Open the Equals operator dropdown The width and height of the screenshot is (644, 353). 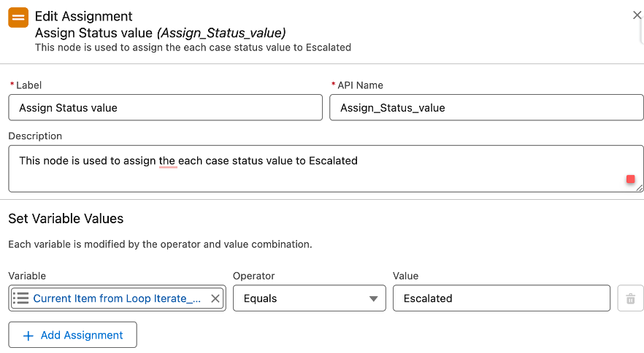(x=310, y=298)
